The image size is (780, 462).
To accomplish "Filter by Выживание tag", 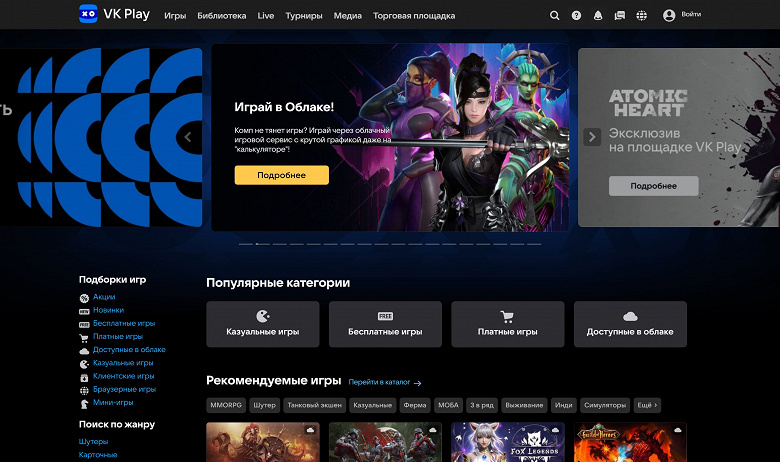I will pos(524,405).
